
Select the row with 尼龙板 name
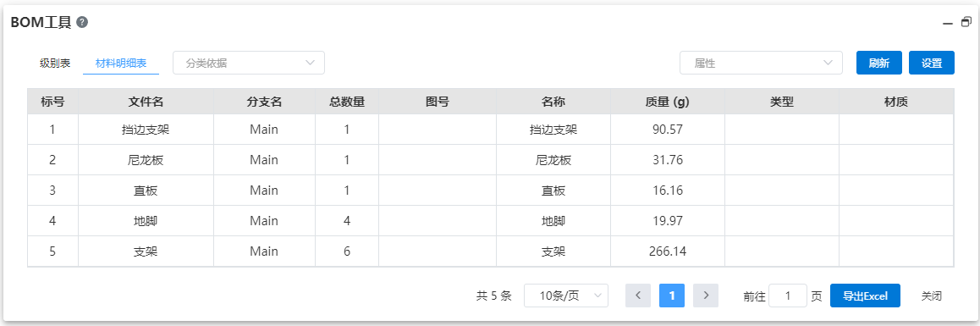coord(491,159)
